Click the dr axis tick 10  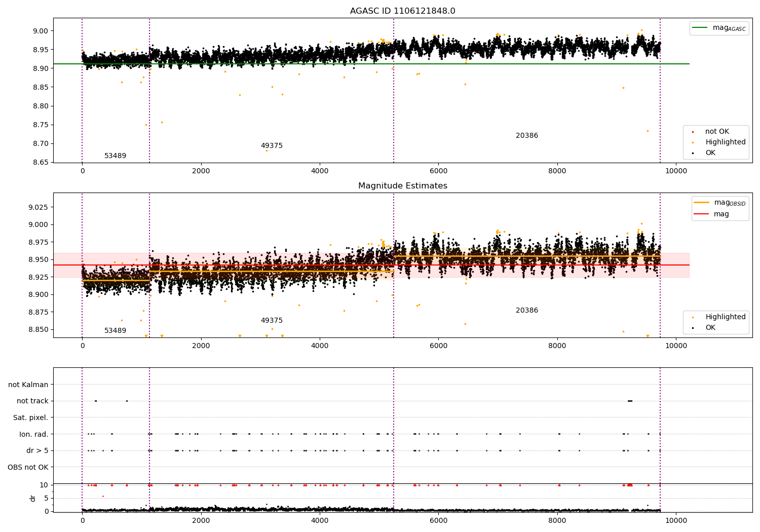[44, 485]
